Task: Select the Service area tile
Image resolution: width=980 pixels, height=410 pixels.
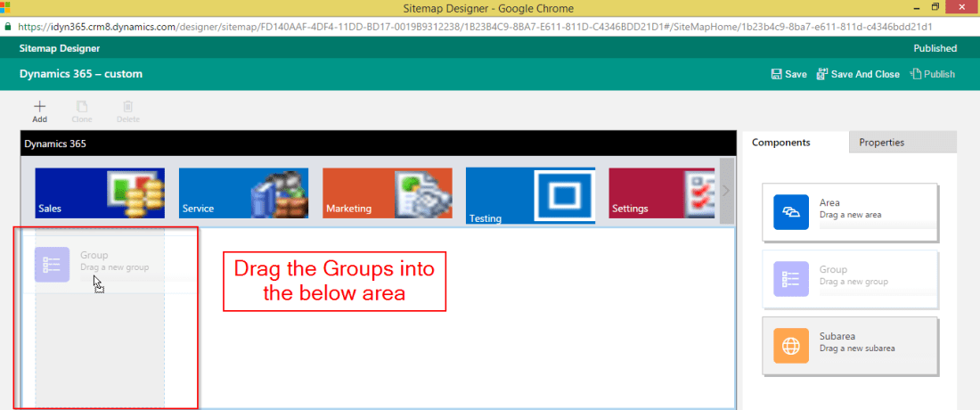Action: 243,193
